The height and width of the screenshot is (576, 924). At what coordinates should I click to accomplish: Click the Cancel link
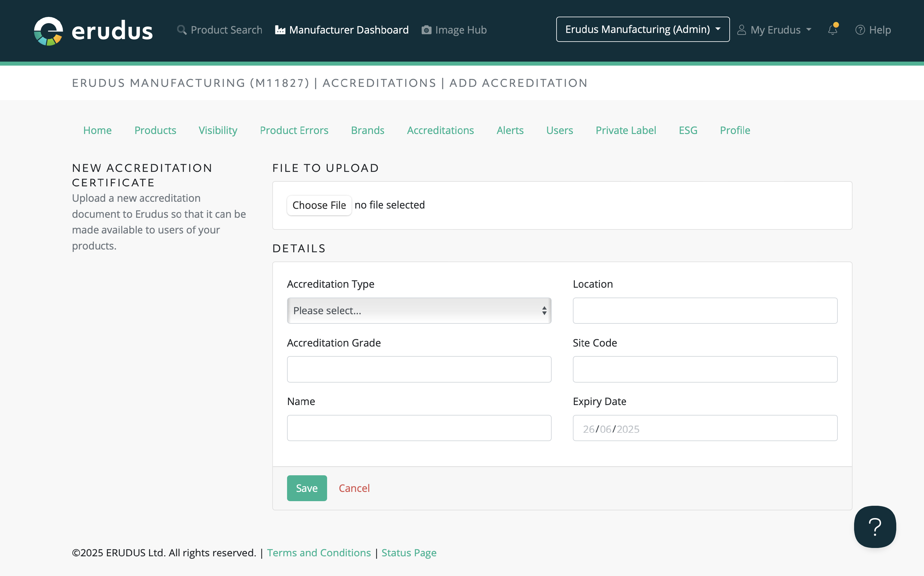[354, 488]
